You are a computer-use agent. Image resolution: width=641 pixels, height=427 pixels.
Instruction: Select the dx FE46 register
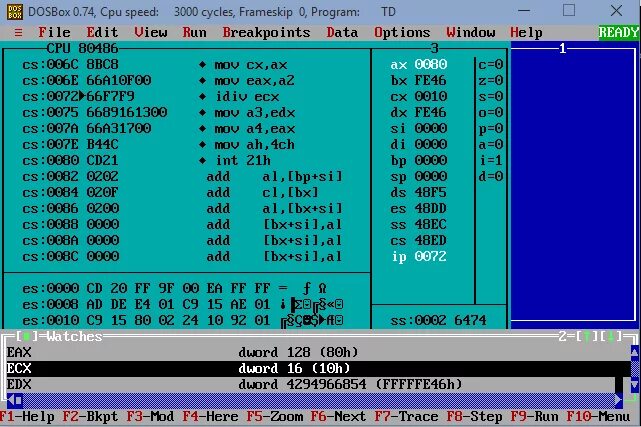click(419, 112)
